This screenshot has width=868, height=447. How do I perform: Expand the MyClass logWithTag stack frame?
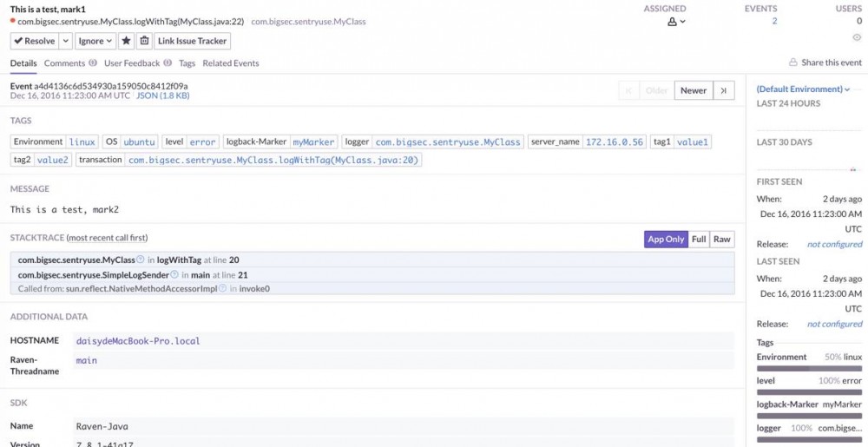click(372, 260)
